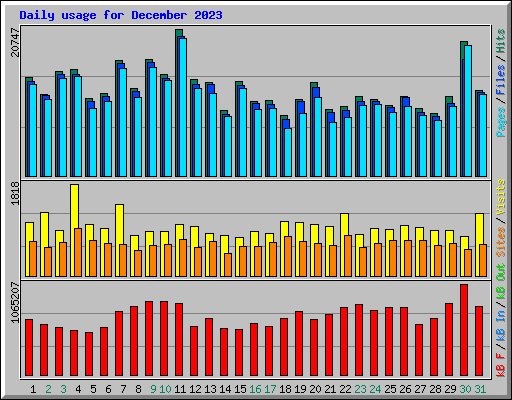The image size is (512, 400).
Task: Click the tallest red kB bar above day 30
Action: point(464,330)
